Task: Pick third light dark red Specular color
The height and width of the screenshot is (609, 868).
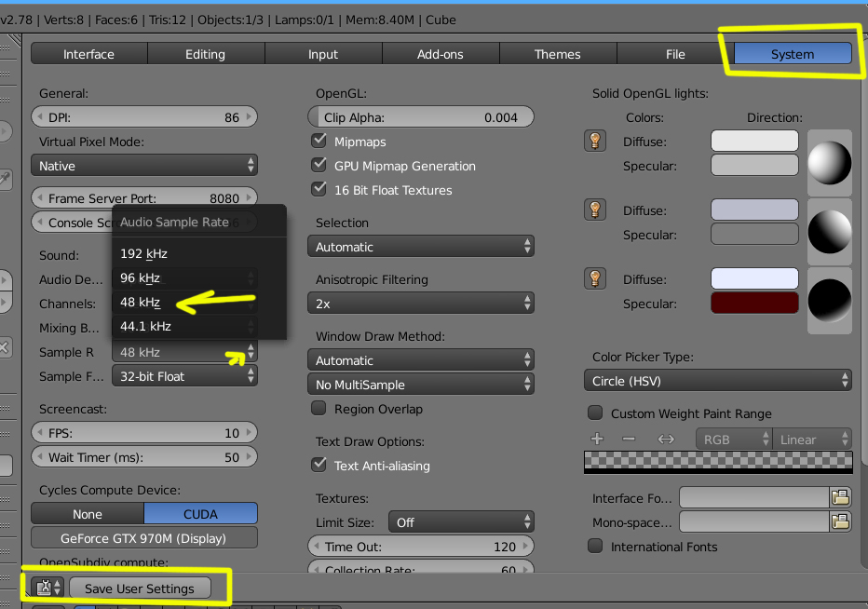Action: (x=754, y=303)
